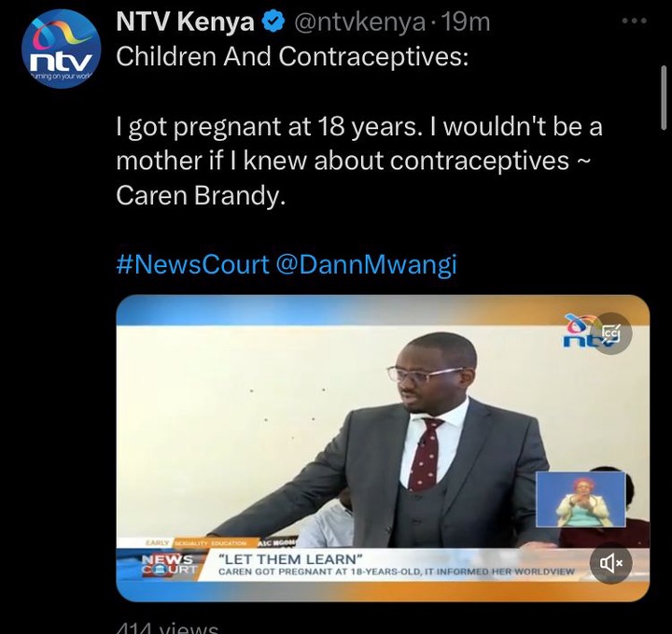The image size is (672, 634).
Task: Play the video of the man in suit
Action: (383, 448)
